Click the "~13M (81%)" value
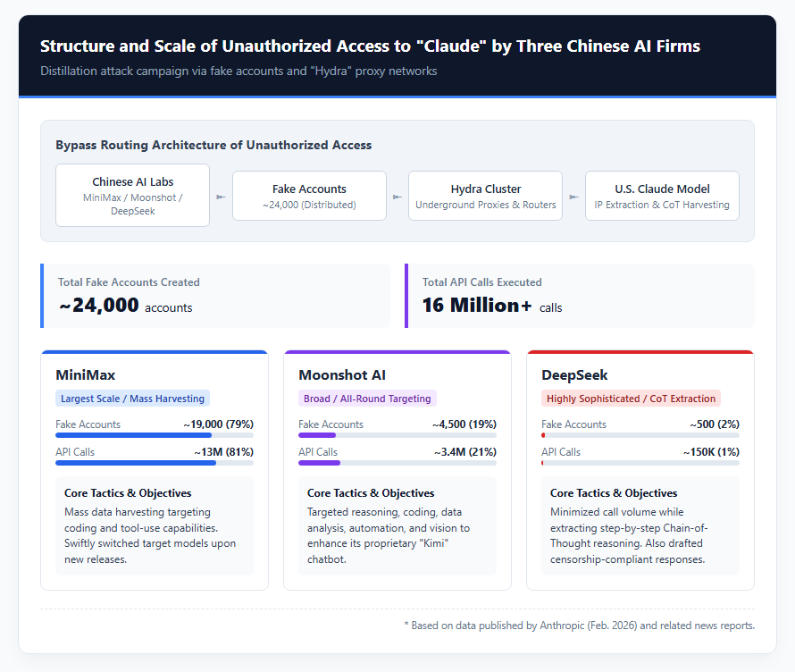The image size is (795, 672). (x=223, y=452)
